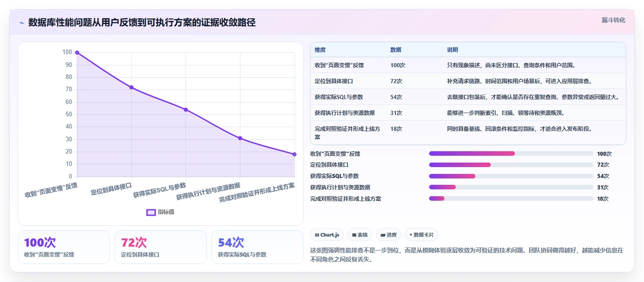Select the 54次 data card
The width and height of the screenshot is (644, 282).
click(x=257, y=247)
